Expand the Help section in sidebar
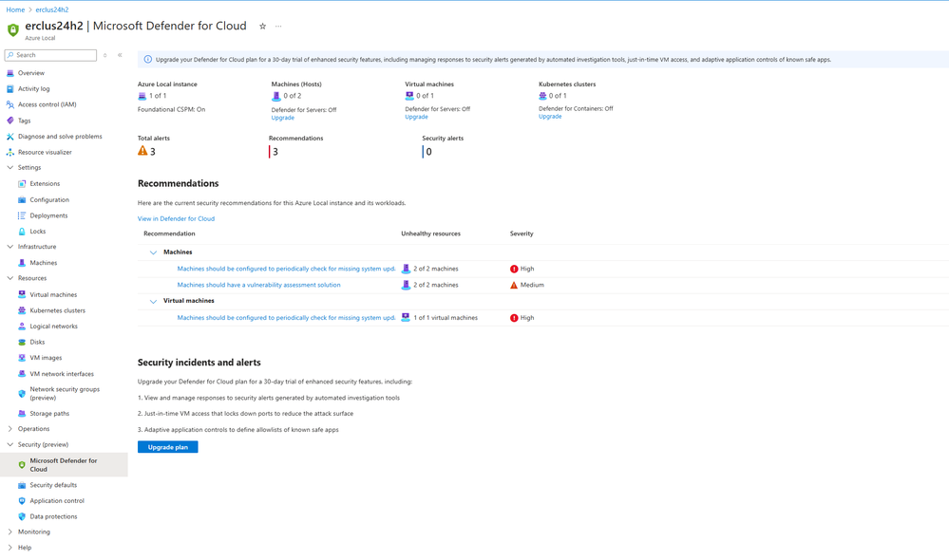 point(9,548)
